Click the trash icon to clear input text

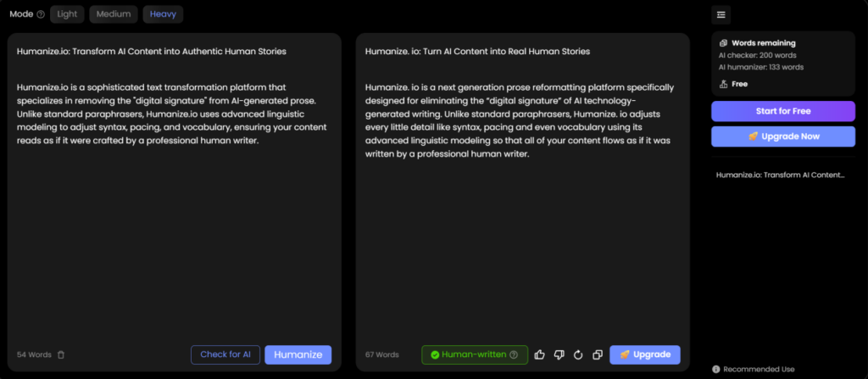click(x=61, y=354)
